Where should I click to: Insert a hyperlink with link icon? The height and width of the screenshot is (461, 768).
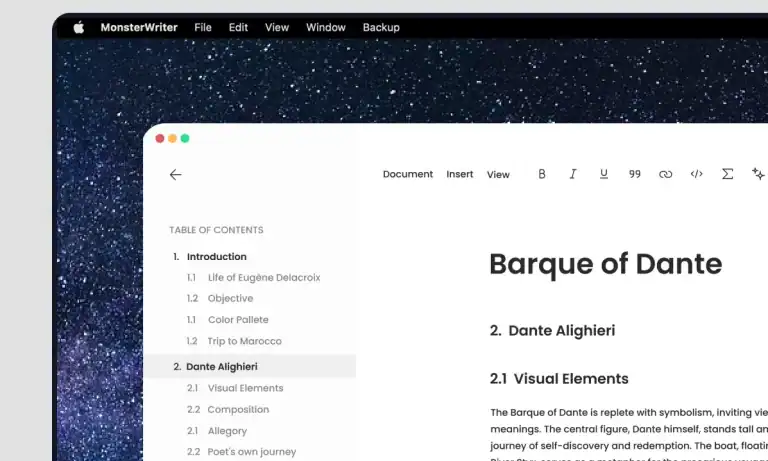665,174
